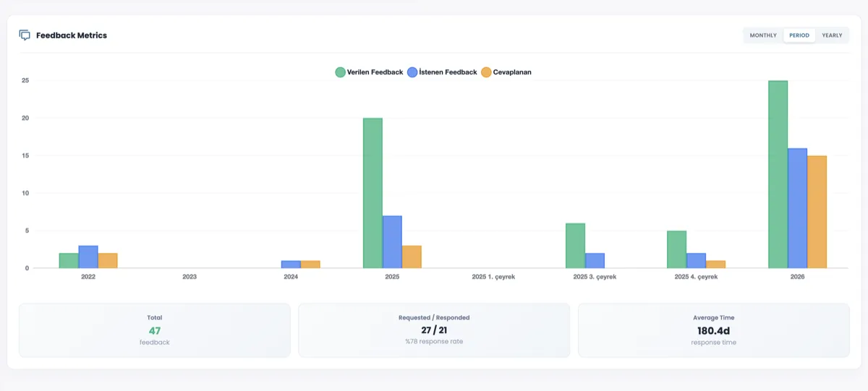Click the orange 2026 Cevaplanan bar
868x391 pixels.
[x=817, y=212]
